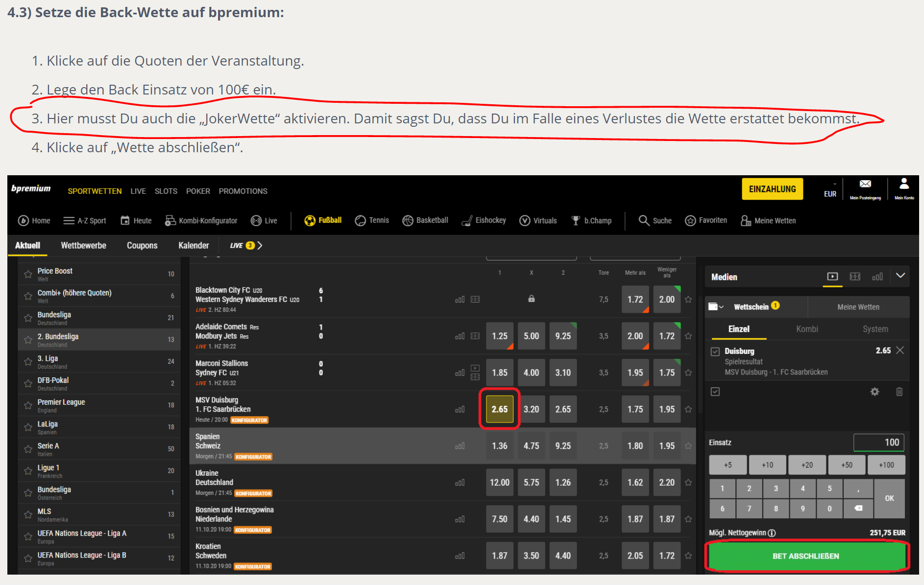Open KONFIGURATOR badge for Kroatien-Schweden

(x=253, y=566)
